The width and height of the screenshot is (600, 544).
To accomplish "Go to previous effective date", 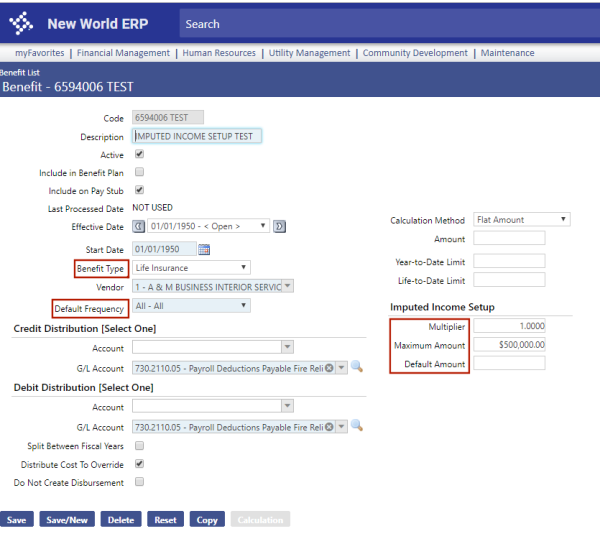I will pyautogui.click(x=139, y=227).
